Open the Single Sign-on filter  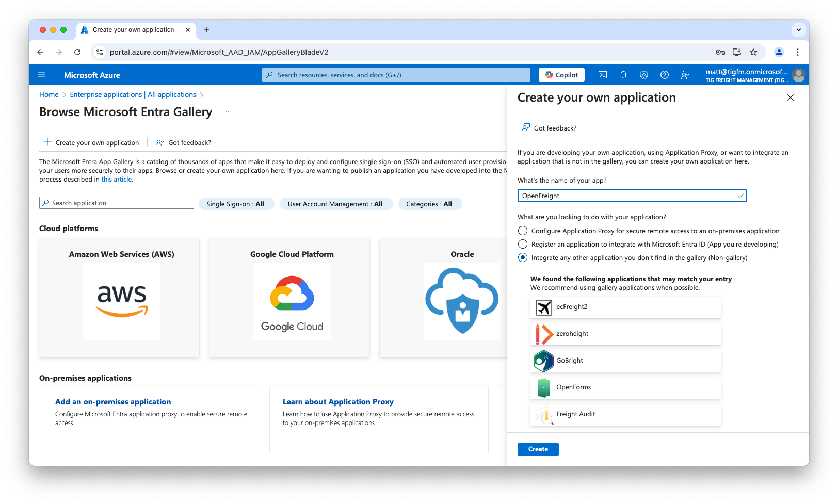[x=236, y=204]
